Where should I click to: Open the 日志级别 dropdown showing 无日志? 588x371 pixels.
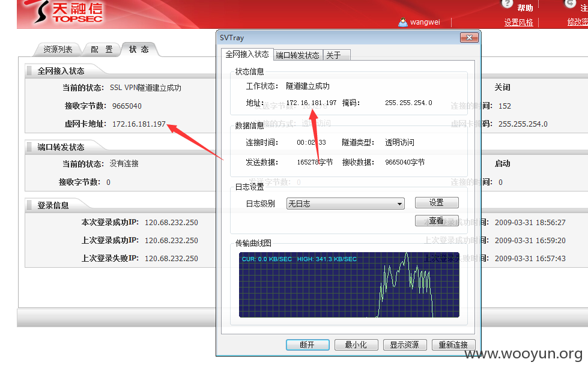coord(345,204)
